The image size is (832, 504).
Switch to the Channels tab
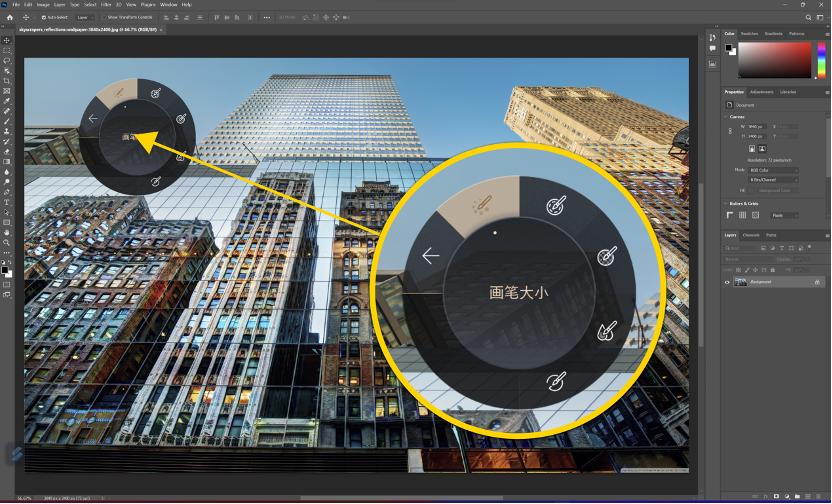click(x=751, y=235)
